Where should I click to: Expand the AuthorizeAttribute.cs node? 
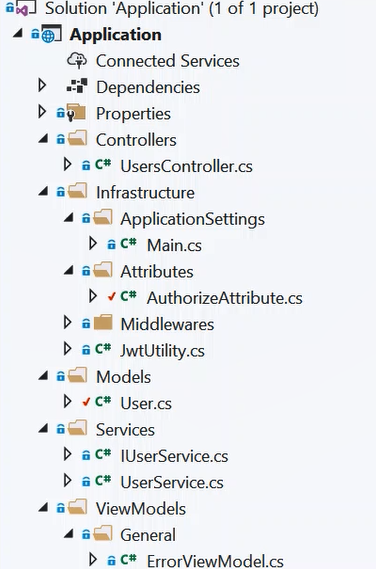coord(93,296)
